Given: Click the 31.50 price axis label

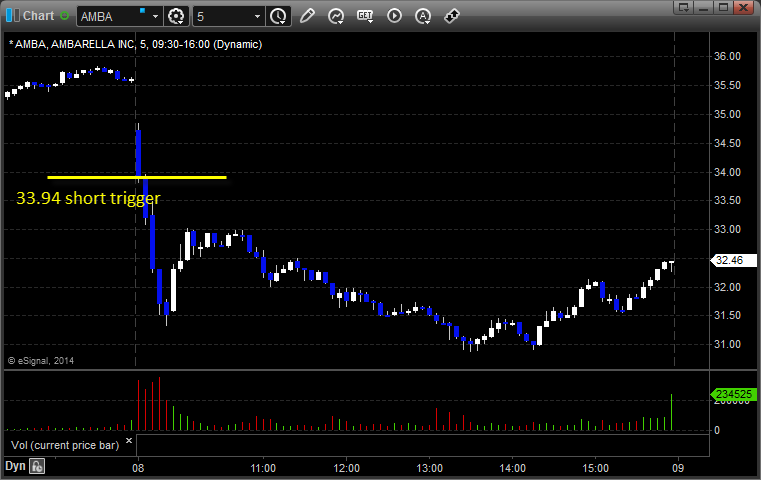Looking at the screenshot, I should [727, 315].
